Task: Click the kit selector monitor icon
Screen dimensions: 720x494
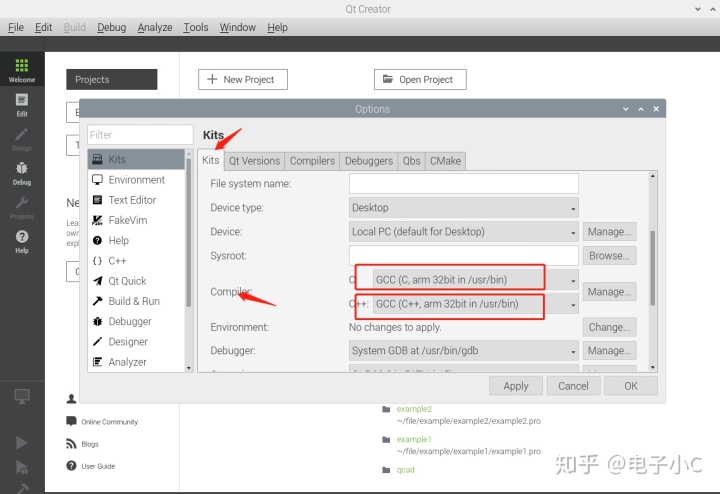Action: [x=22, y=396]
